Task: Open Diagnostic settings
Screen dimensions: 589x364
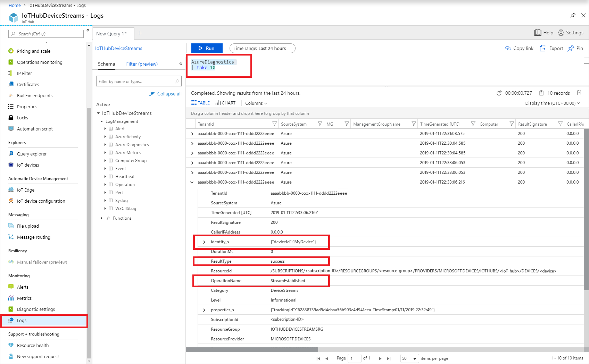Action: point(35,309)
